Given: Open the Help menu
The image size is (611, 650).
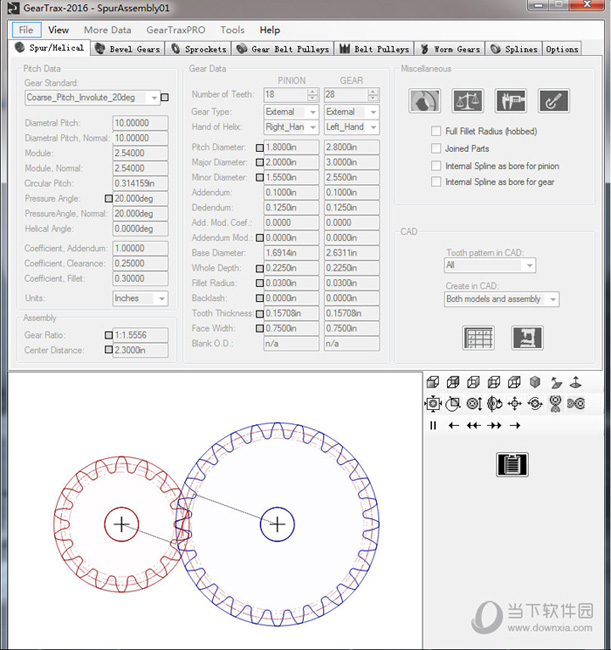Looking at the screenshot, I should (270, 30).
